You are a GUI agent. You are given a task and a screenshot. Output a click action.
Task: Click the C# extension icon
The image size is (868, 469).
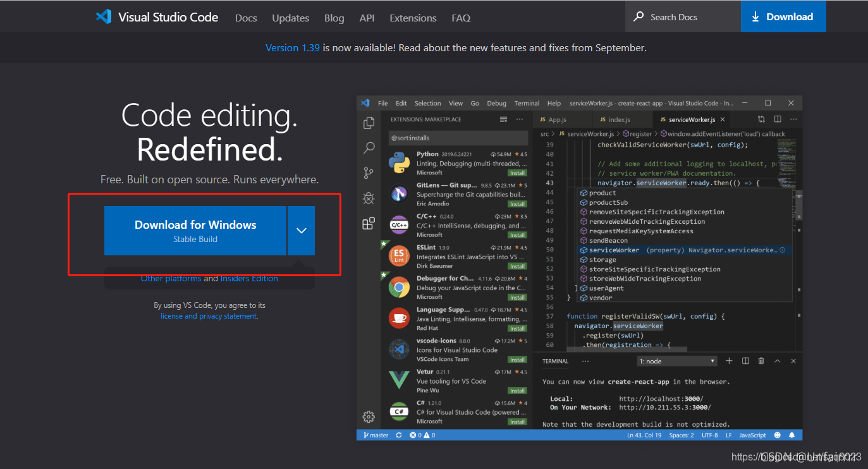pos(399,411)
